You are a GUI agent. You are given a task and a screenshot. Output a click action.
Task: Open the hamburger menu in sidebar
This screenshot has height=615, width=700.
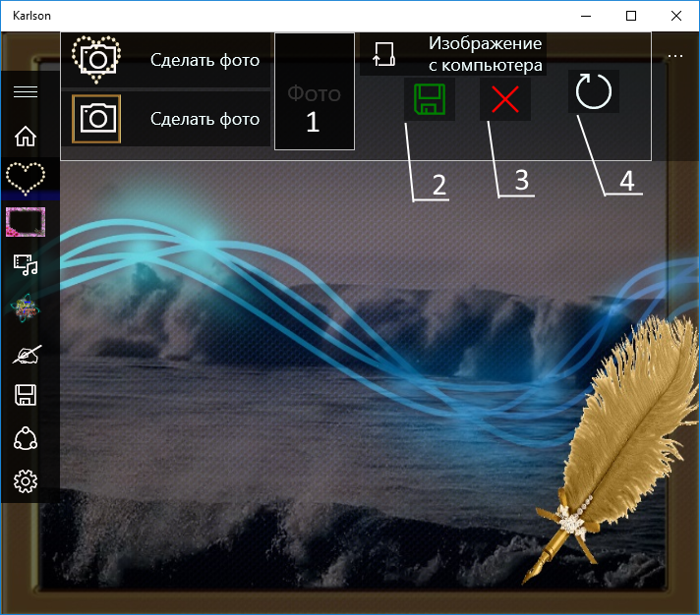[26, 92]
